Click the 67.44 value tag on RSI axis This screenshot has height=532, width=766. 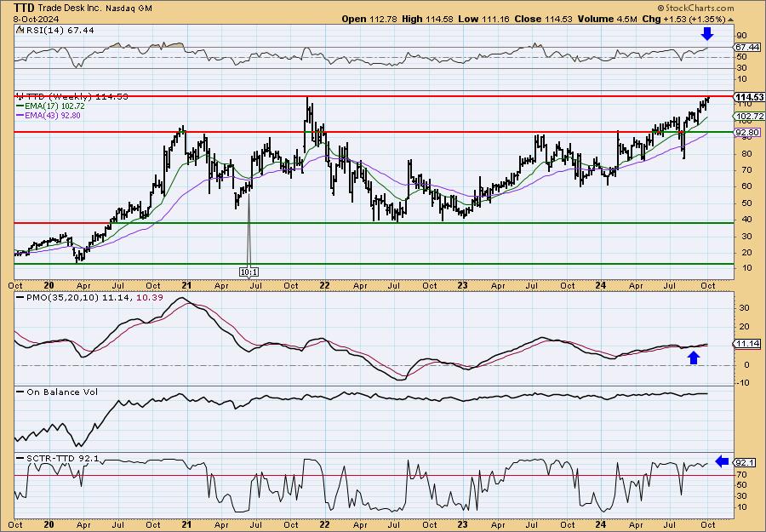[x=747, y=47]
